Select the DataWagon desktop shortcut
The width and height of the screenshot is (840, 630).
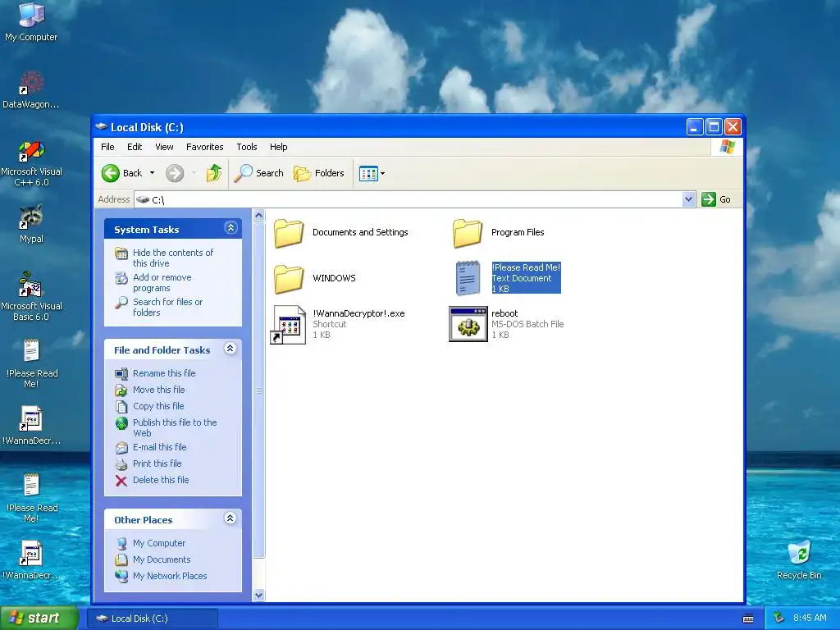click(31, 89)
